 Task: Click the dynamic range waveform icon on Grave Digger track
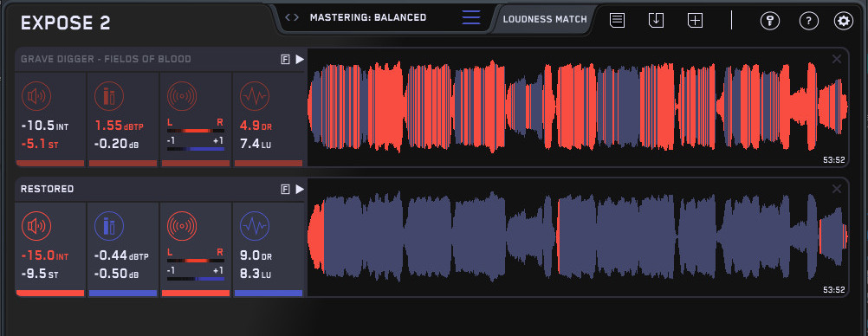(255, 96)
